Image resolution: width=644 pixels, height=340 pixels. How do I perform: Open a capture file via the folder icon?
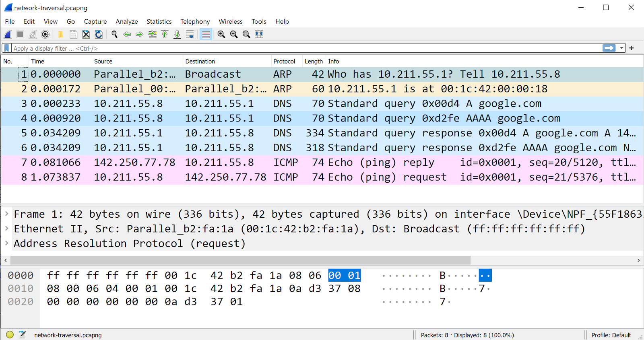61,35
